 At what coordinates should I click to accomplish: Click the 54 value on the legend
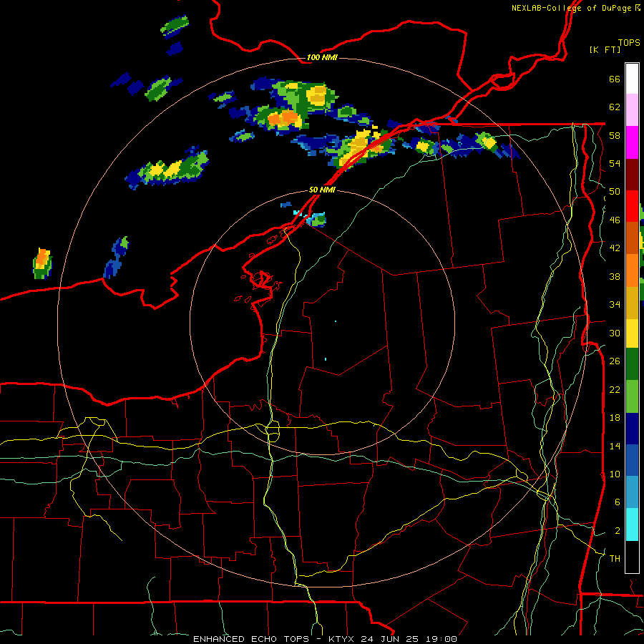pos(615,163)
